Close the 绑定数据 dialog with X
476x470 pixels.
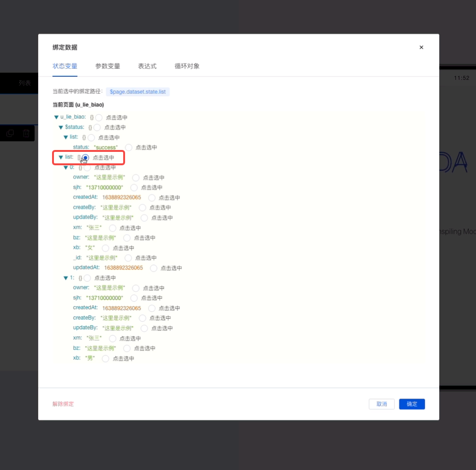[421, 47]
